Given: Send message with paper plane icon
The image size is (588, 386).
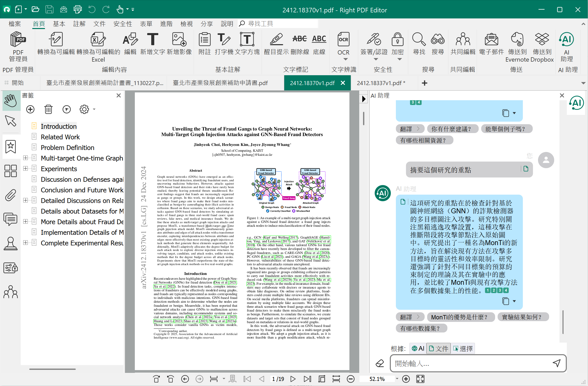Looking at the screenshot, I should pos(556,363).
